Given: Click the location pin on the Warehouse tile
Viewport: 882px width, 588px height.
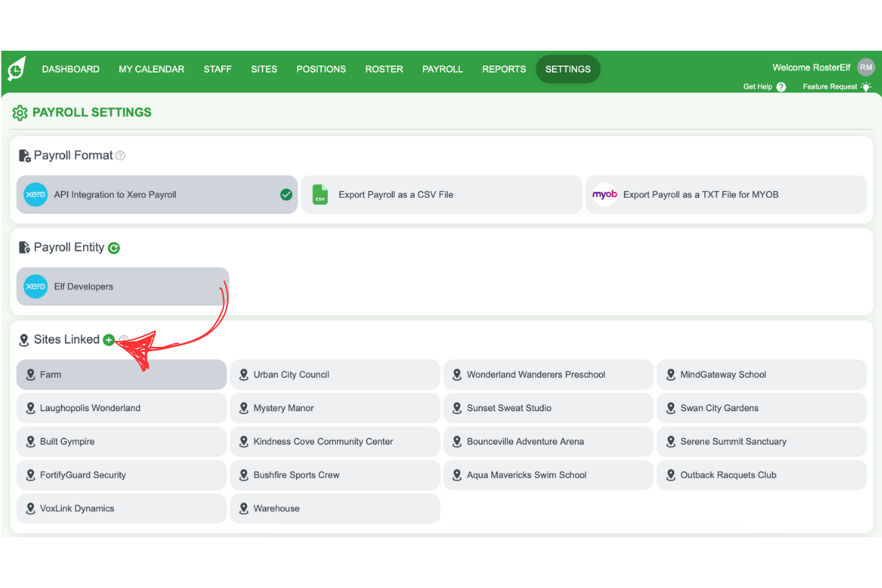Looking at the screenshot, I should (243, 508).
